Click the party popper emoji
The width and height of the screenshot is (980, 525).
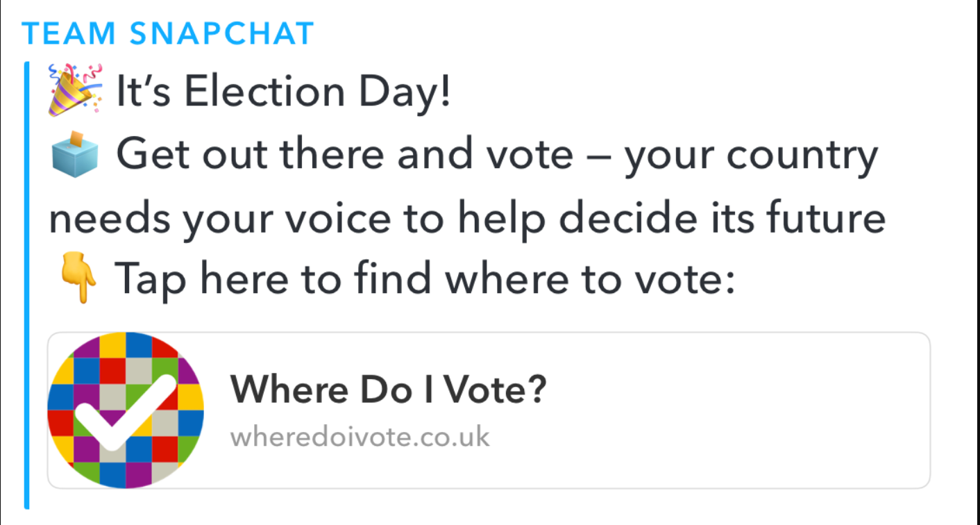tap(75, 89)
